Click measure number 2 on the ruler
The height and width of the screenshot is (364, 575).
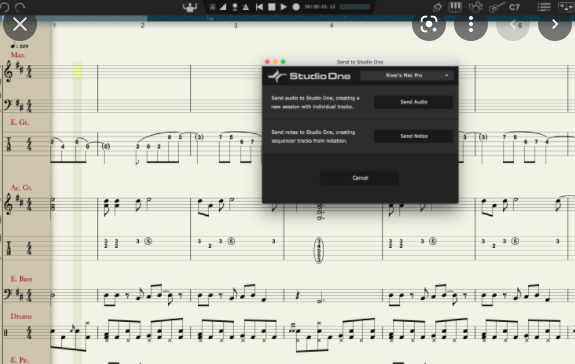pyautogui.click(x=142, y=25)
